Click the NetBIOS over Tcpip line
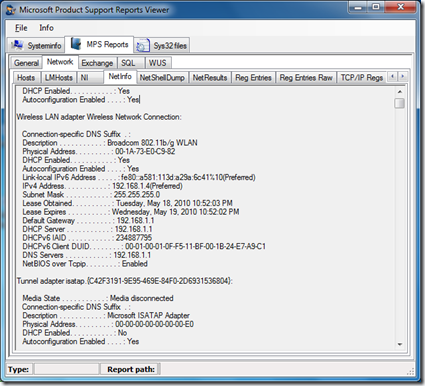This screenshot has height=386, width=425. [x=85, y=264]
